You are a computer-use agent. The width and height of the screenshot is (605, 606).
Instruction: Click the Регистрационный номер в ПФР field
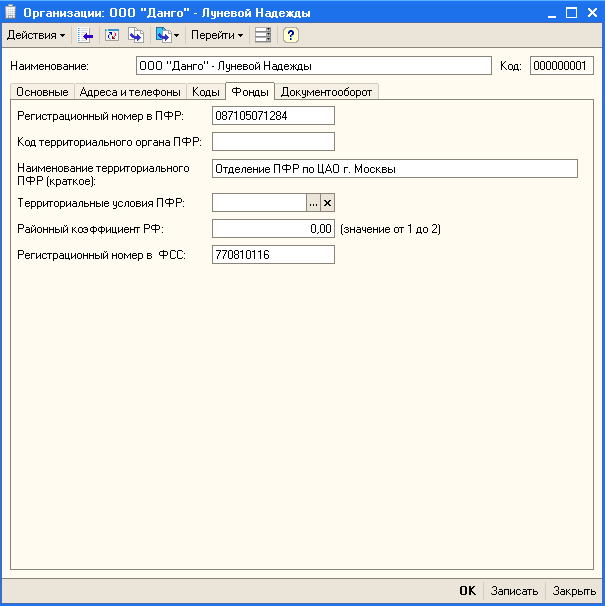pyautogui.click(x=273, y=116)
